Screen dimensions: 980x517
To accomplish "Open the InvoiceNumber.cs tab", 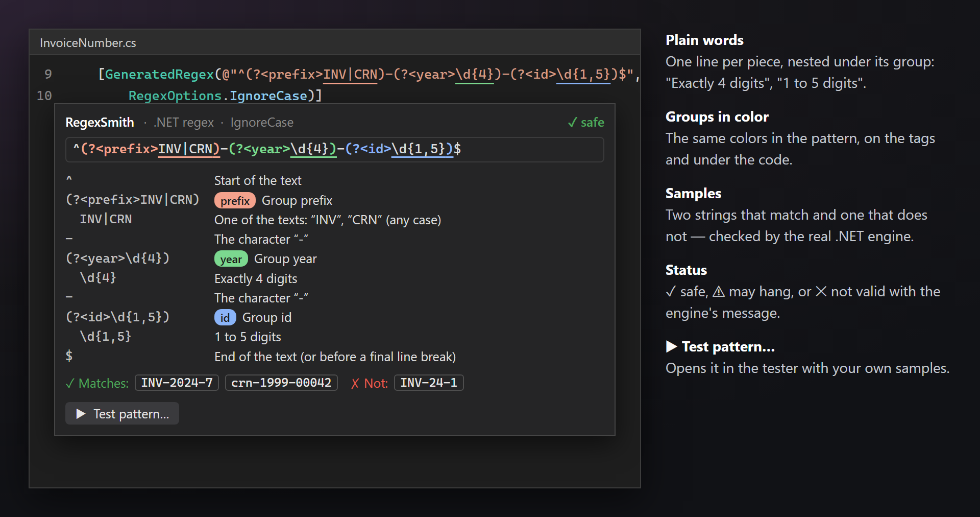I will pos(88,43).
